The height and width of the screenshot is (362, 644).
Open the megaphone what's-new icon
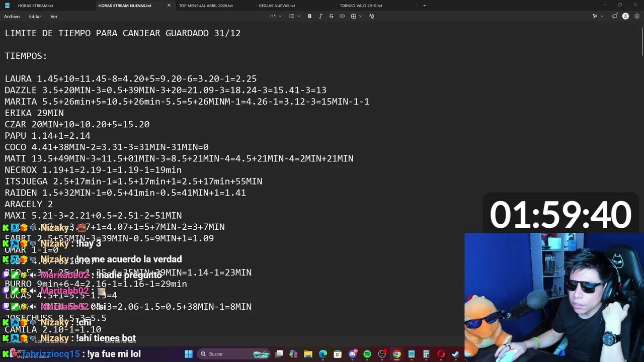(614, 16)
